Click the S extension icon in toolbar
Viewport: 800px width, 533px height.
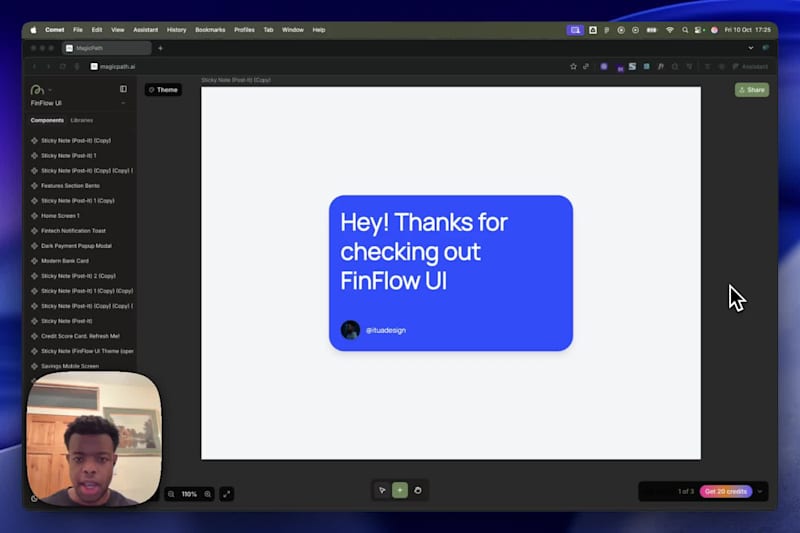(x=632, y=67)
